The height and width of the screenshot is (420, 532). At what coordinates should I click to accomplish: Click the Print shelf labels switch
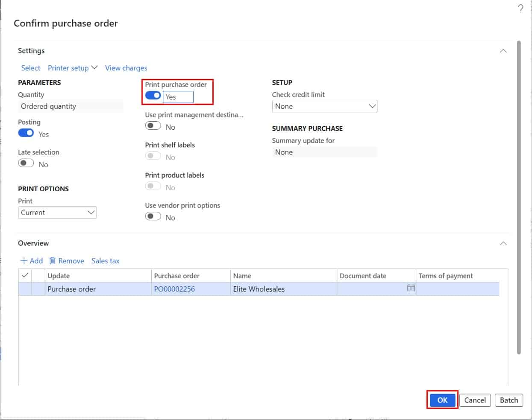coord(153,156)
